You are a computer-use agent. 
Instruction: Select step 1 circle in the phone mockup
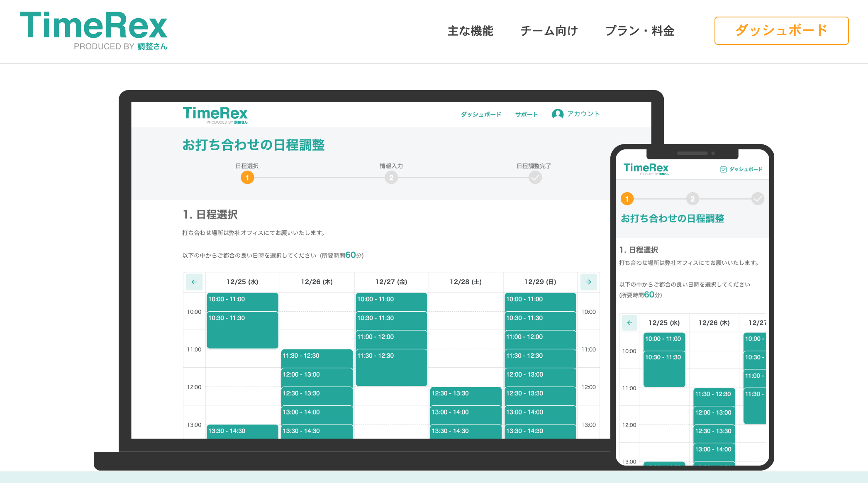(x=627, y=199)
